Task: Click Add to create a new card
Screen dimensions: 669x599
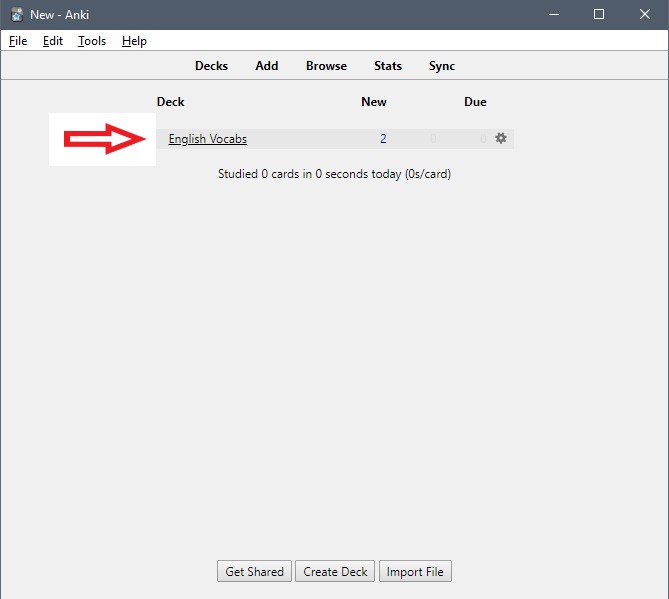Action: (x=267, y=66)
